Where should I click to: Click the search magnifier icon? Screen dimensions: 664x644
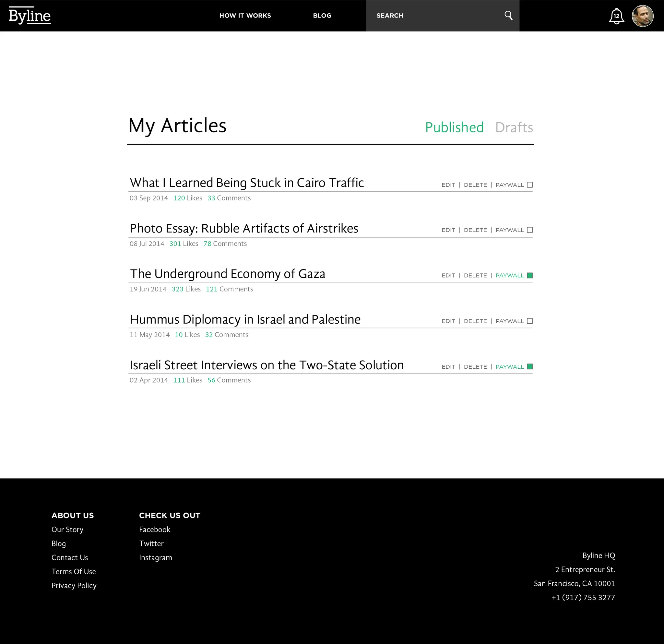[x=508, y=15]
